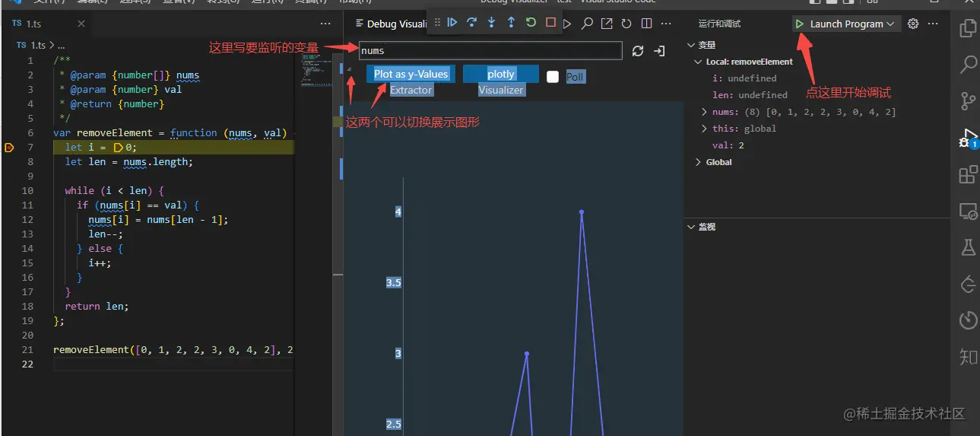Click the 'len--;' code line
Image resolution: width=980 pixels, height=436 pixels.
[x=106, y=234]
